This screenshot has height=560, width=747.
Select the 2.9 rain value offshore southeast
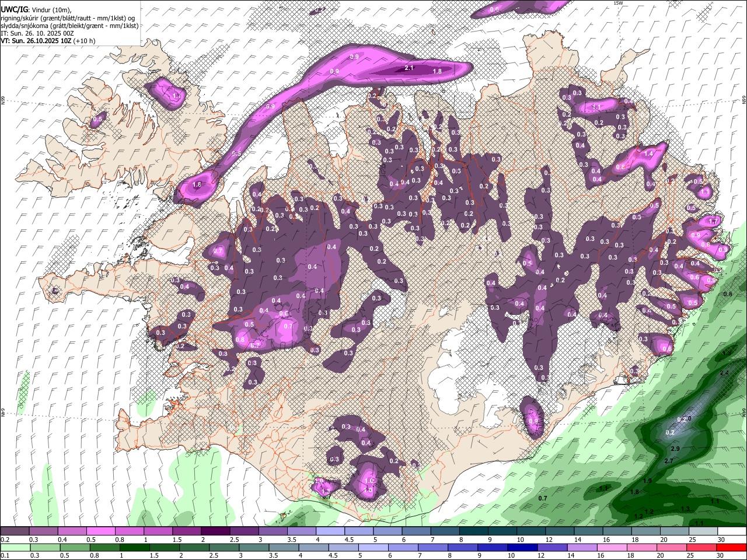675,449
